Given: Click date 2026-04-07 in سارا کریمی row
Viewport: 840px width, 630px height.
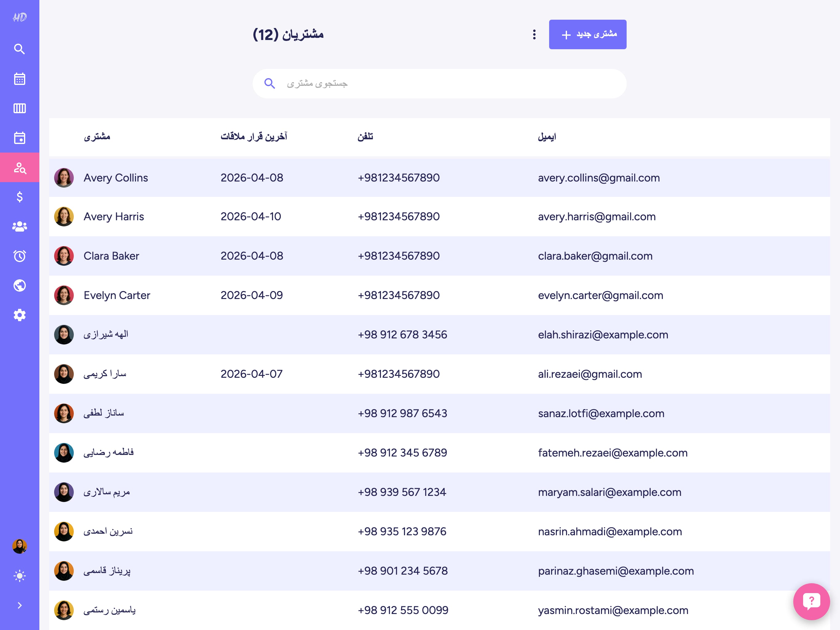Looking at the screenshot, I should [252, 374].
